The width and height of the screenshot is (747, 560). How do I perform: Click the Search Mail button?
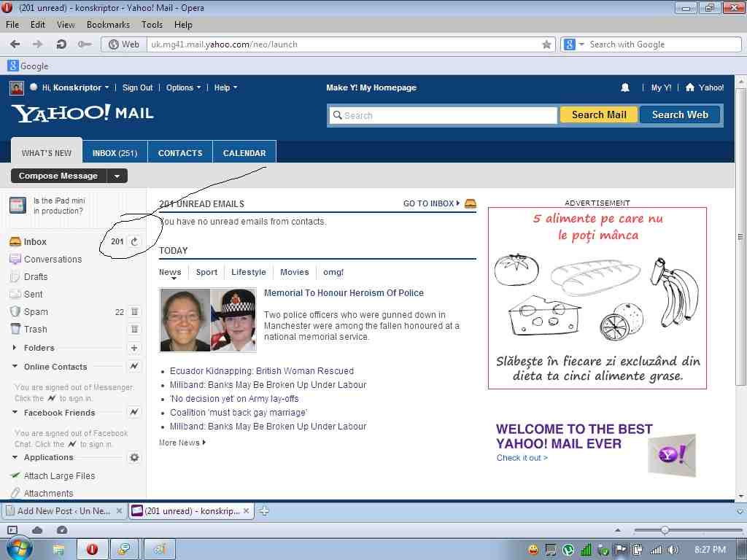[599, 114]
